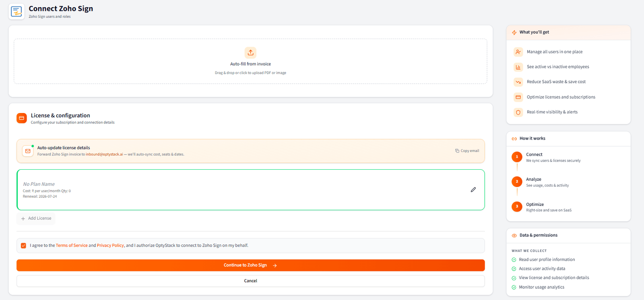644x300 pixels.
Task: Click the upload icon in the invoice dropzone
Action: click(250, 53)
